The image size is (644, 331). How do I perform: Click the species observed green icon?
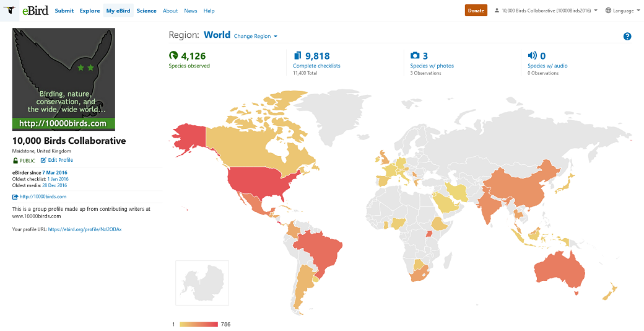(x=173, y=56)
